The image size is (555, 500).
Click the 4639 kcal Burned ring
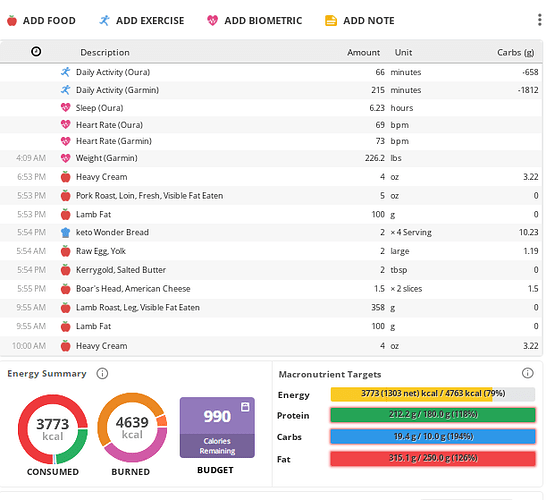pos(132,427)
